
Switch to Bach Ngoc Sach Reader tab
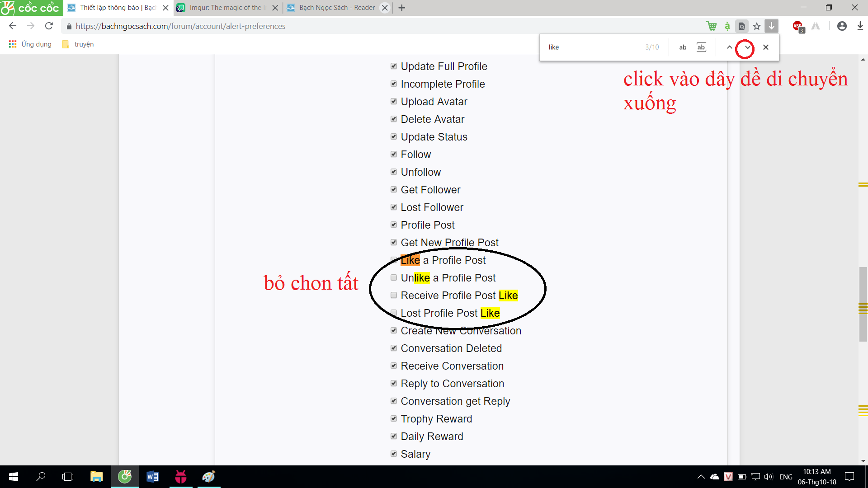tap(336, 8)
